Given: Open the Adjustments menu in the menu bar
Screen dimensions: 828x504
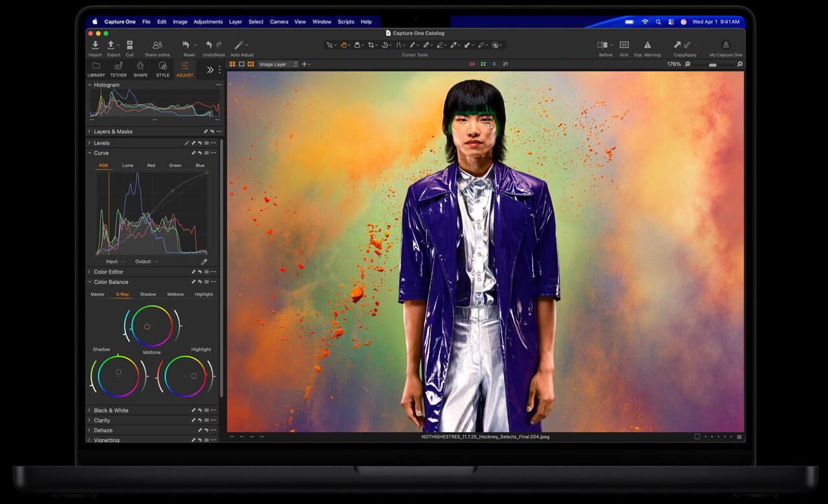Looking at the screenshot, I should point(208,21).
